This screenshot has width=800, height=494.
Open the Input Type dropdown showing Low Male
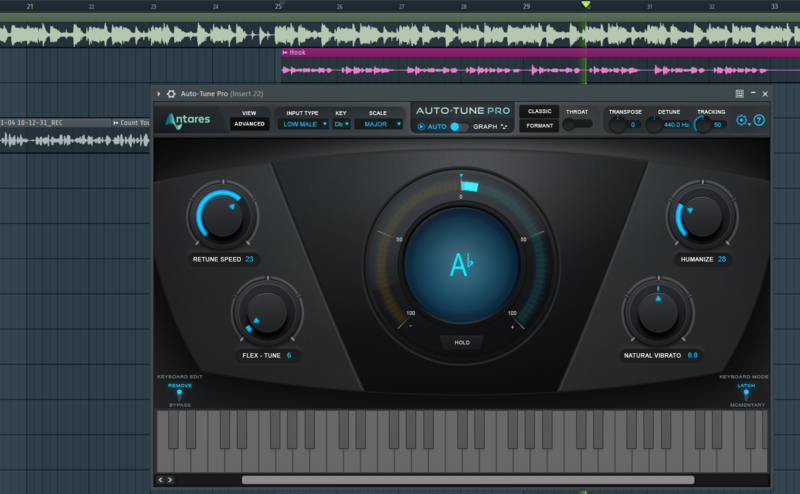click(x=304, y=125)
